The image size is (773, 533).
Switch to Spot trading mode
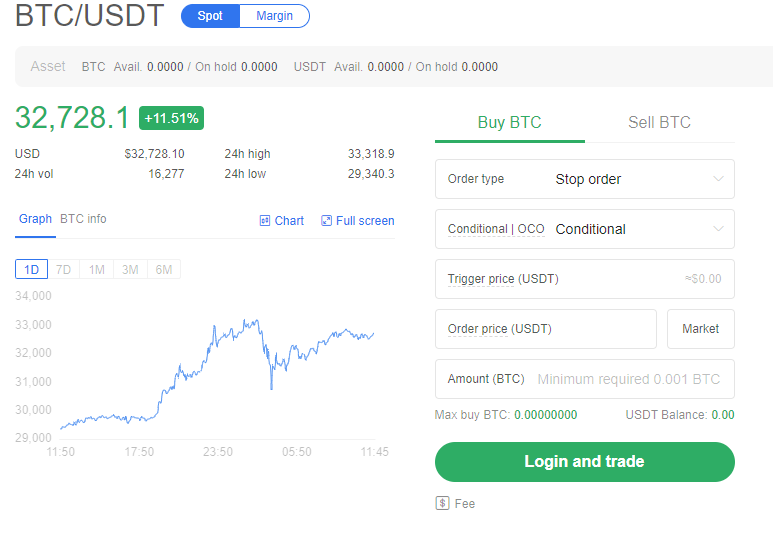pyautogui.click(x=210, y=16)
